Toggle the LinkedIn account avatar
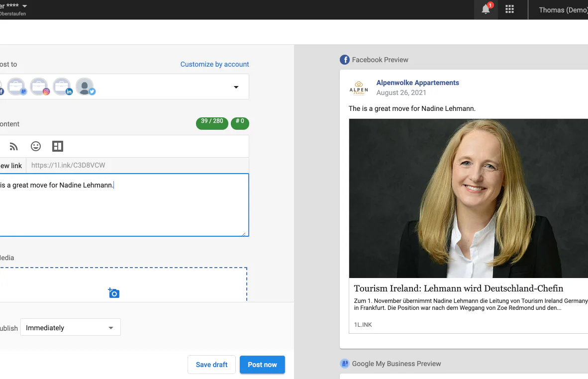588x379 pixels. click(62, 87)
